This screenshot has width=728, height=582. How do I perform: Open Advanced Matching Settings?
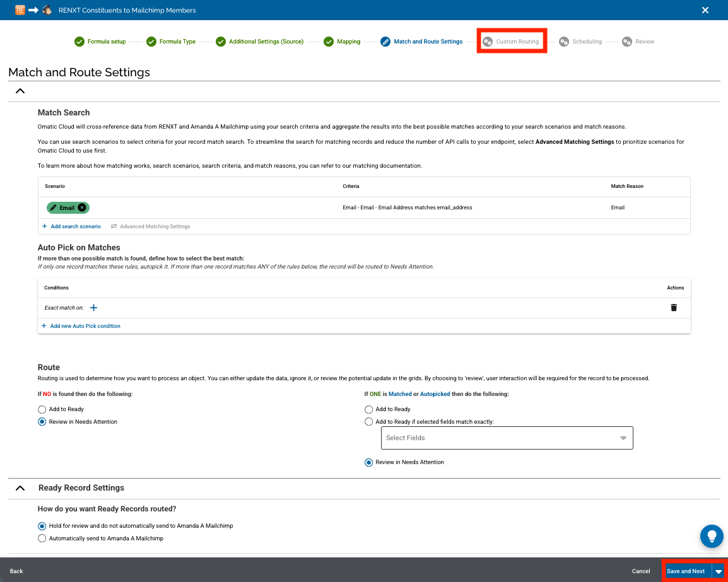[155, 226]
